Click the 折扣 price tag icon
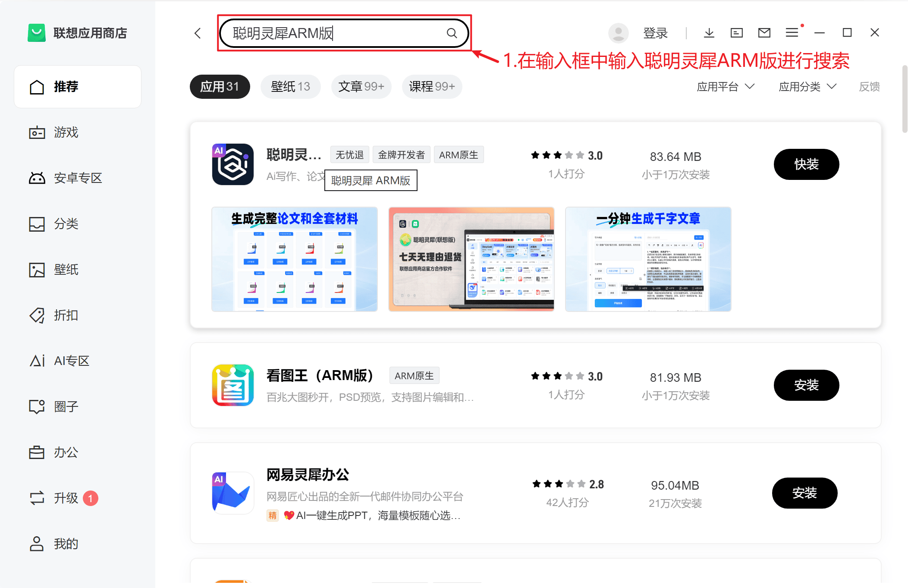Image resolution: width=908 pixels, height=588 pixels. click(37, 315)
